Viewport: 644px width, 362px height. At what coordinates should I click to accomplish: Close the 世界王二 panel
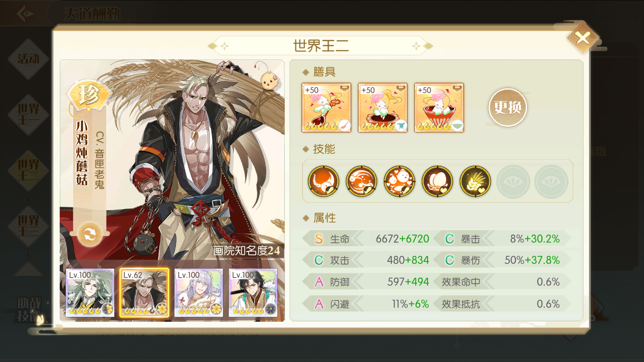click(583, 38)
